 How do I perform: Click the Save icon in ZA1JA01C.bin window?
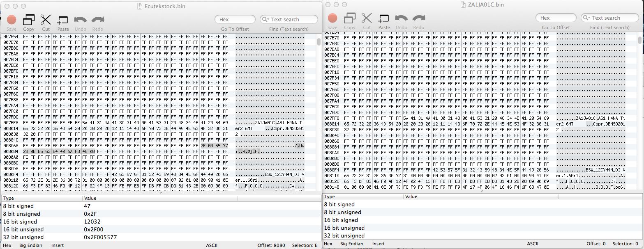click(x=332, y=18)
